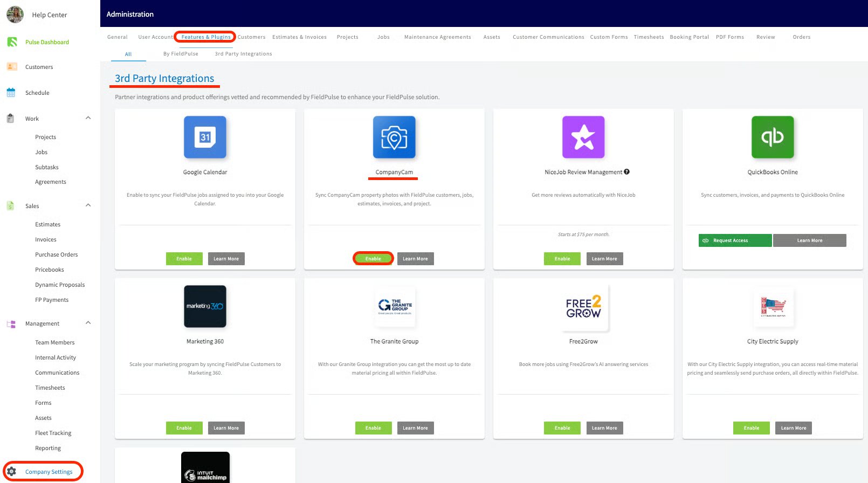Screen dimensions: 868x483
Task: Open the Features & Plugins tab
Action: (206, 37)
